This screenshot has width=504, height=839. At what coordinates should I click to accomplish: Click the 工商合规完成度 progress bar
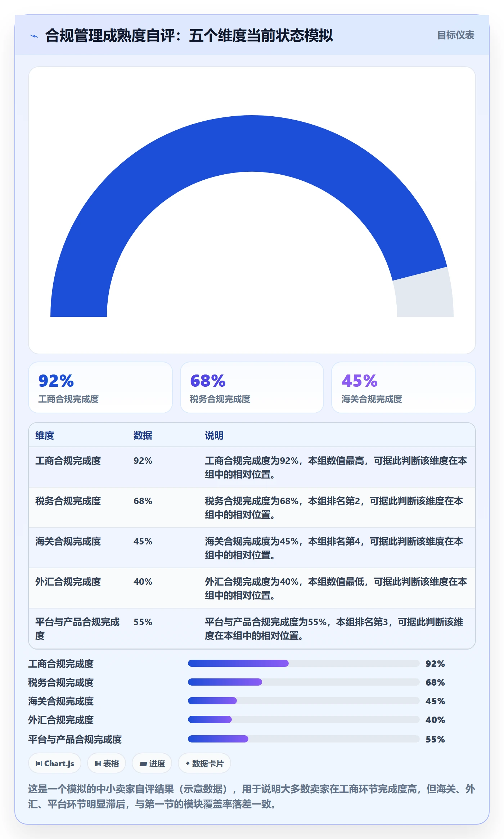[304, 663]
